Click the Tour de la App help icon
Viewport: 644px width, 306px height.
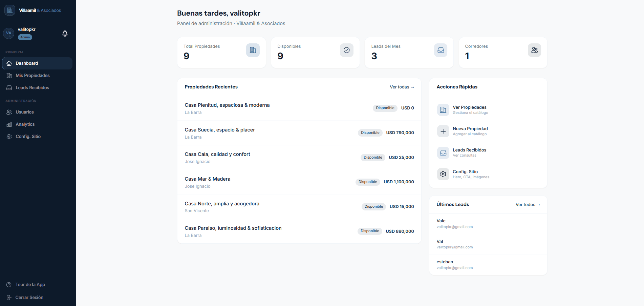click(x=9, y=285)
